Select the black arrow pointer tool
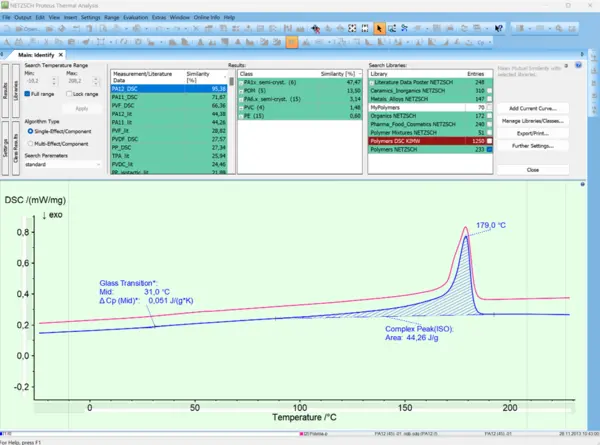The image size is (600, 445). (x=379, y=29)
